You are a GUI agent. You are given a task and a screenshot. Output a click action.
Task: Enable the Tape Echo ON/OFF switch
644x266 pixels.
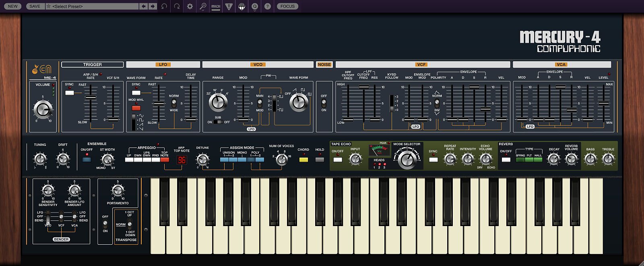pos(338,160)
